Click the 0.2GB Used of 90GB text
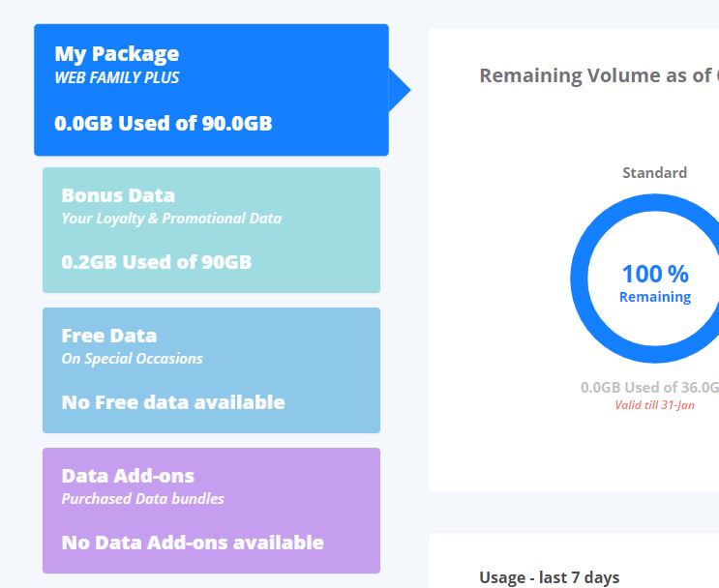This screenshot has width=719, height=588. click(x=157, y=262)
